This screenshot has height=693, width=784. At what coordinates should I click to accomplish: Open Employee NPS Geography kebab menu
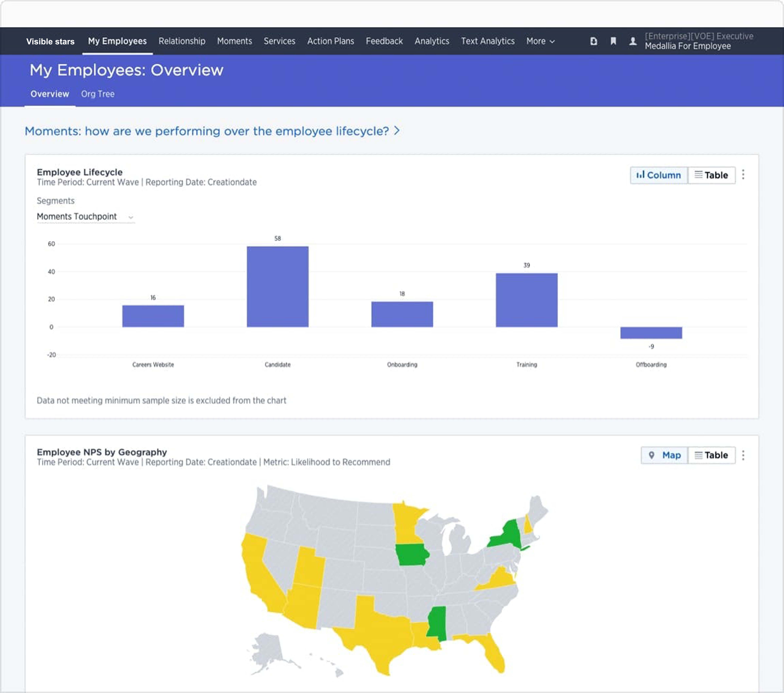743,455
